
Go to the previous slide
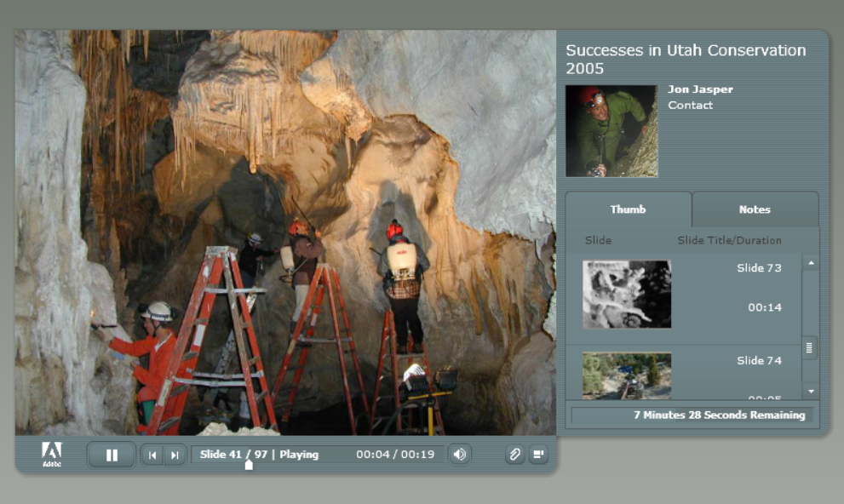pyautogui.click(x=152, y=455)
